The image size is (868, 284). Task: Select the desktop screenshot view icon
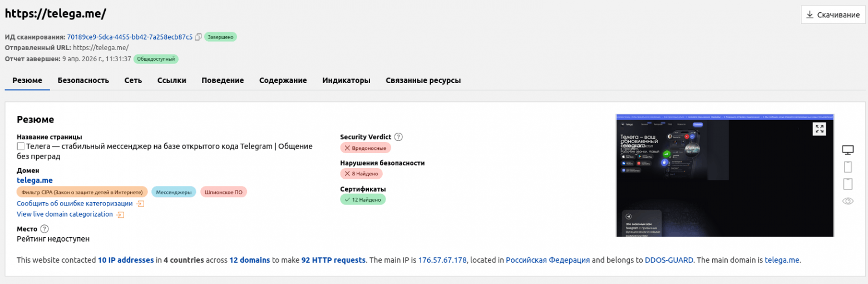tap(848, 150)
